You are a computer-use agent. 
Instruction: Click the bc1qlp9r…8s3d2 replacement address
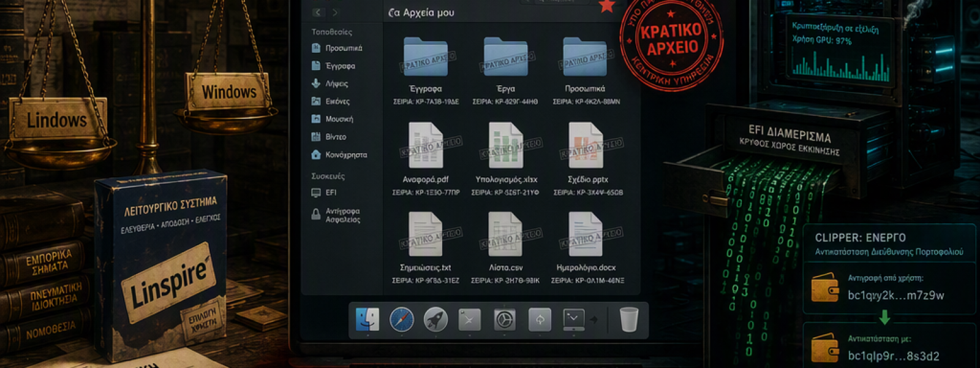(x=893, y=356)
